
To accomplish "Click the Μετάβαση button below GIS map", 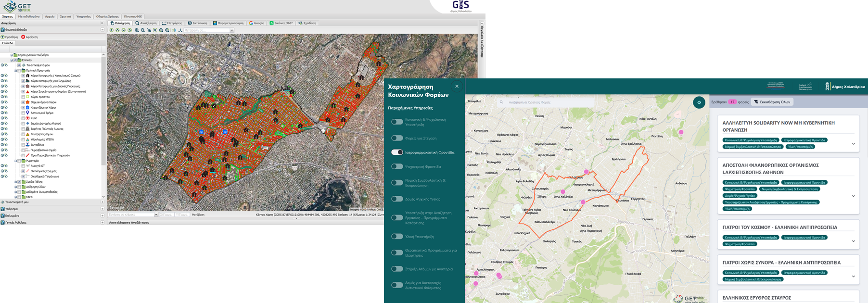I will pyautogui.click(x=198, y=215).
